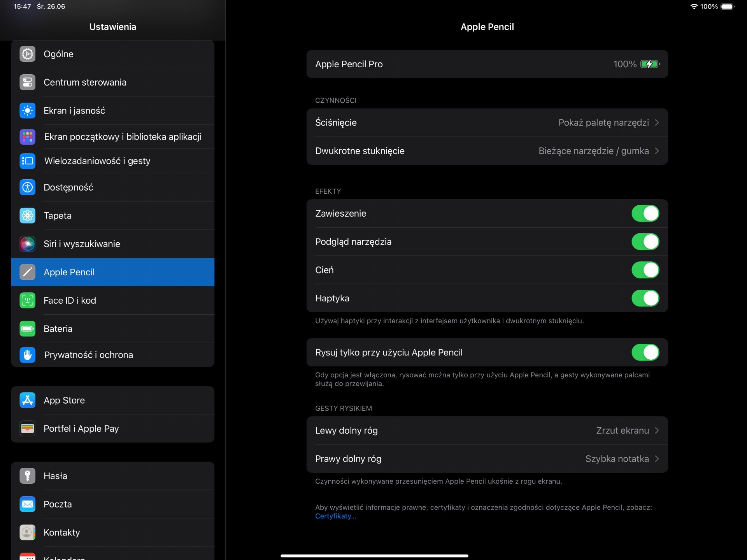Tap the Ekran i jasność sun icon

(27, 111)
